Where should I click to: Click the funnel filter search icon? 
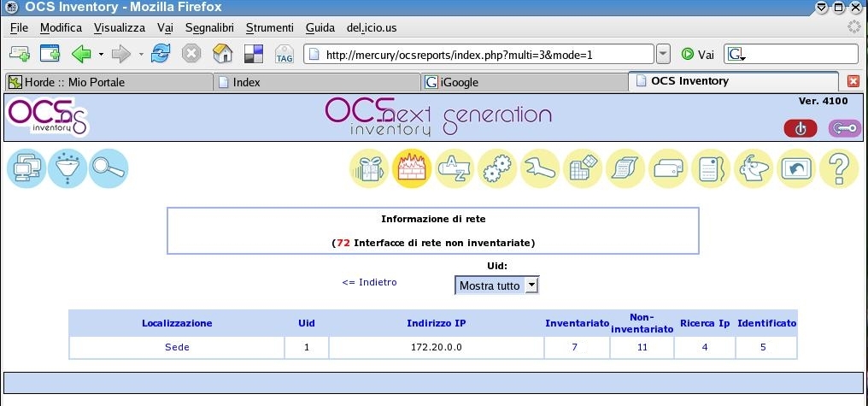pyautogui.click(x=67, y=168)
